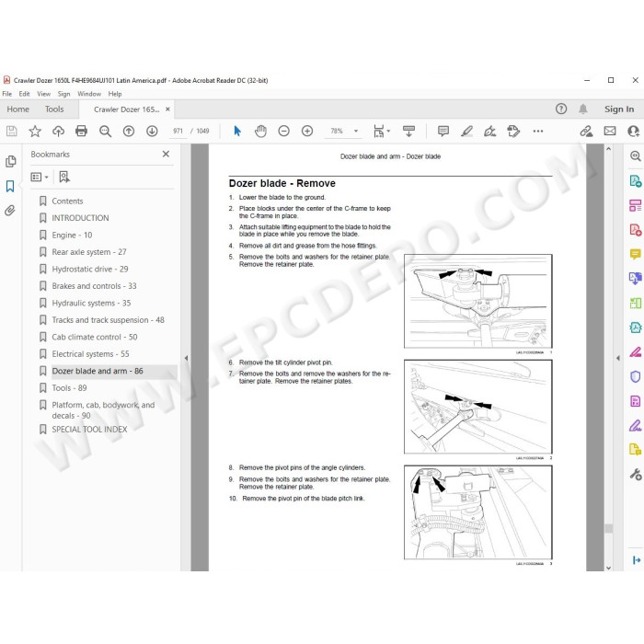Screen dimensions: 644x644
Task: Expand the right pane with bottom arrow
Action: coord(637,560)
